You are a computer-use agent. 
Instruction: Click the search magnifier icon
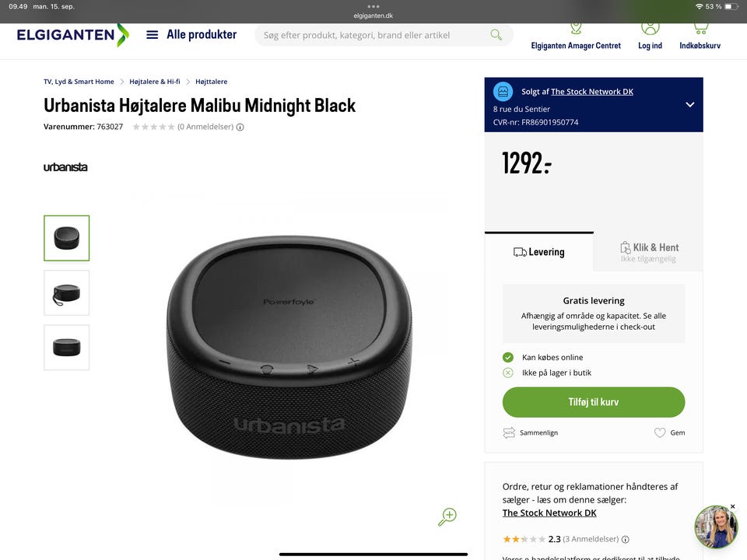496,35
